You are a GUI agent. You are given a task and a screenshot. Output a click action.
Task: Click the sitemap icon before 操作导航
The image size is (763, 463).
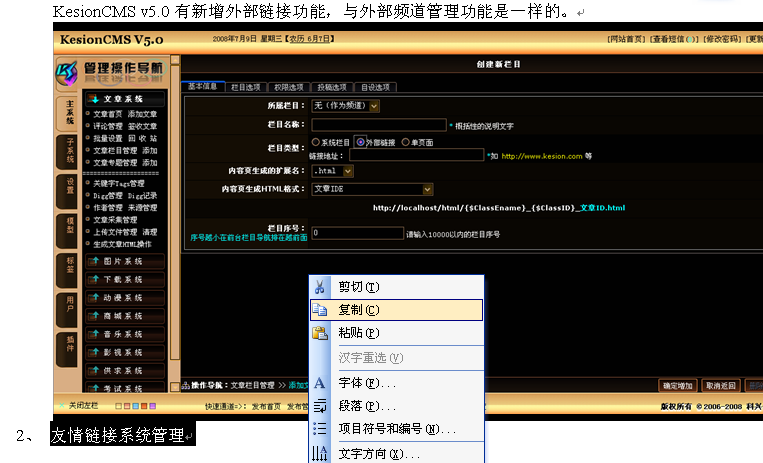(185, 386)
